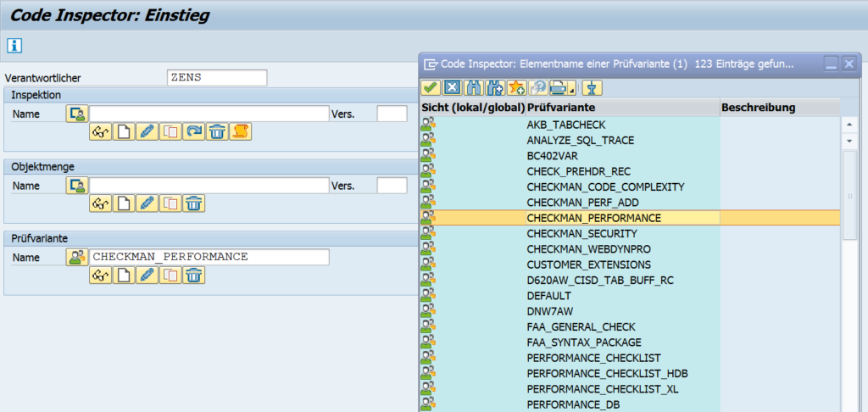Delete the Objektmenge using trash icon
Image resolution: width=868 pixels, height=412 pixels.
point(194,203)
